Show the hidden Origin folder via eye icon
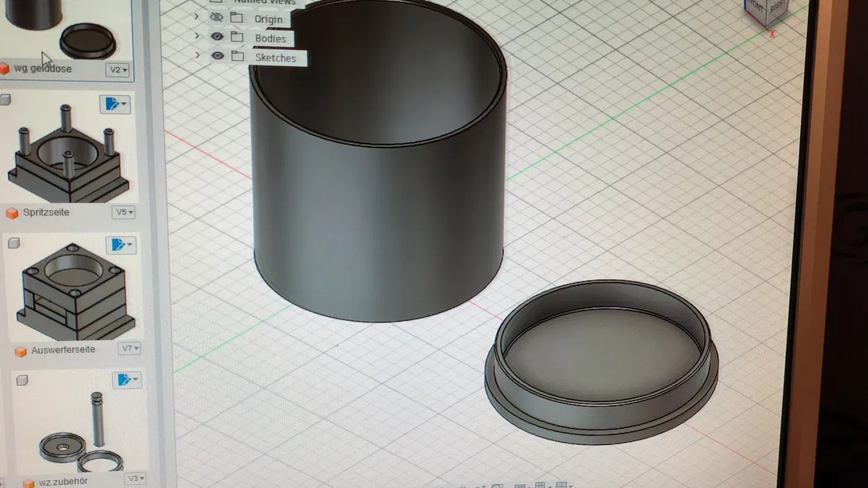868x488 pixels. click(x=216, y=18)
